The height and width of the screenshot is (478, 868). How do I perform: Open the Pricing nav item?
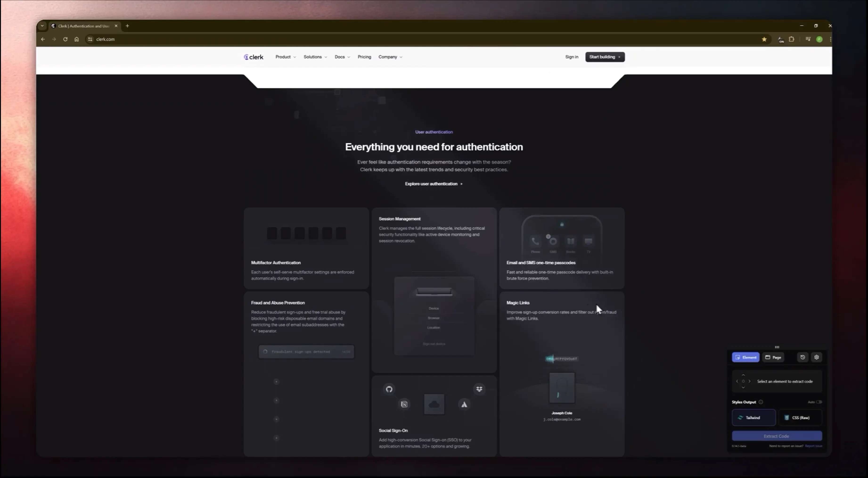pyautogui.click(x=364, y=57)
